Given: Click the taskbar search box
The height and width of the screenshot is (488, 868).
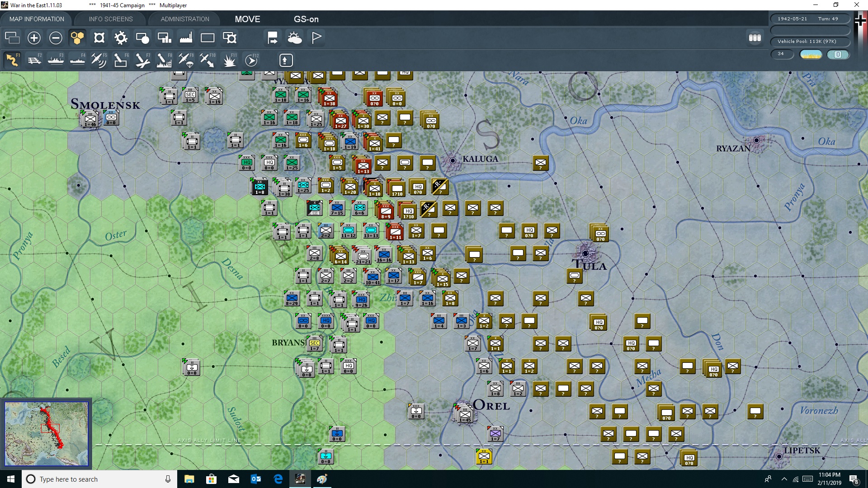Looking at the screenshot, I should click(99, 479).
